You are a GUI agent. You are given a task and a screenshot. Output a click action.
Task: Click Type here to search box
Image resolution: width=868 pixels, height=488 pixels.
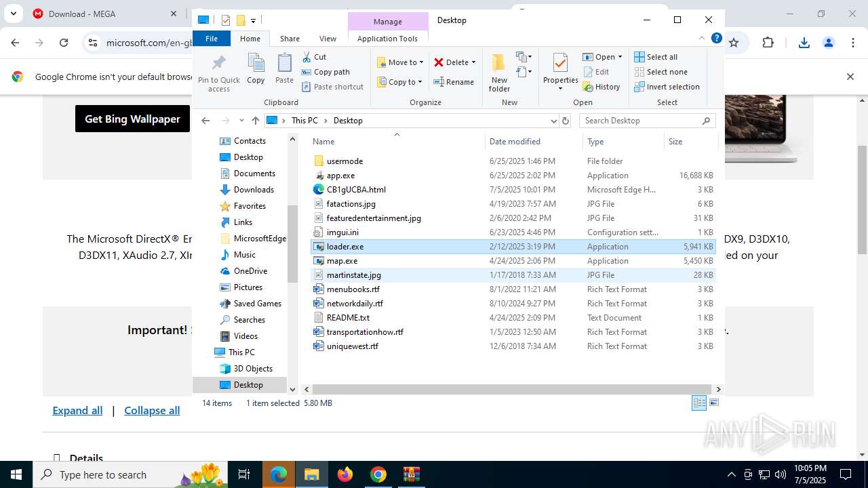coord(131,474)
